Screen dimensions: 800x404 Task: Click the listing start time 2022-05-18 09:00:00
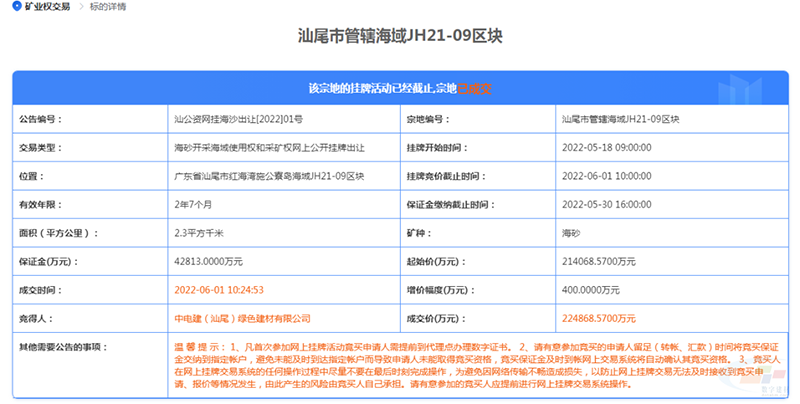tap(605, 147)
